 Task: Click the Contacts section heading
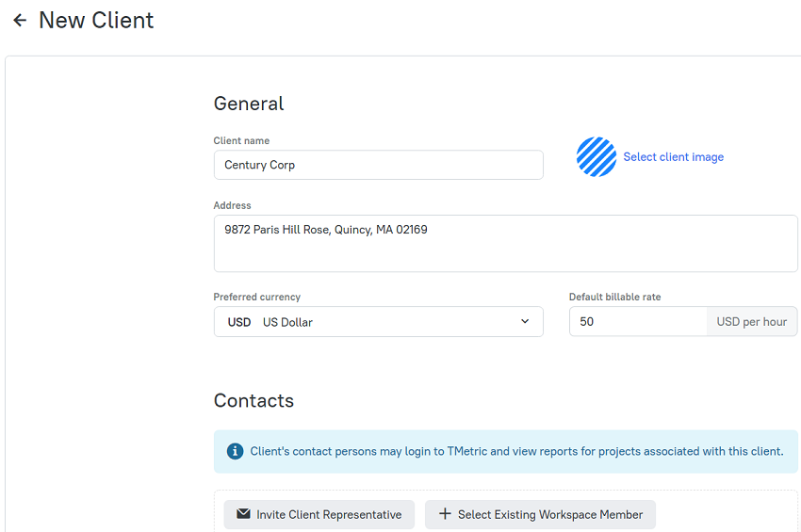[253, 401]
